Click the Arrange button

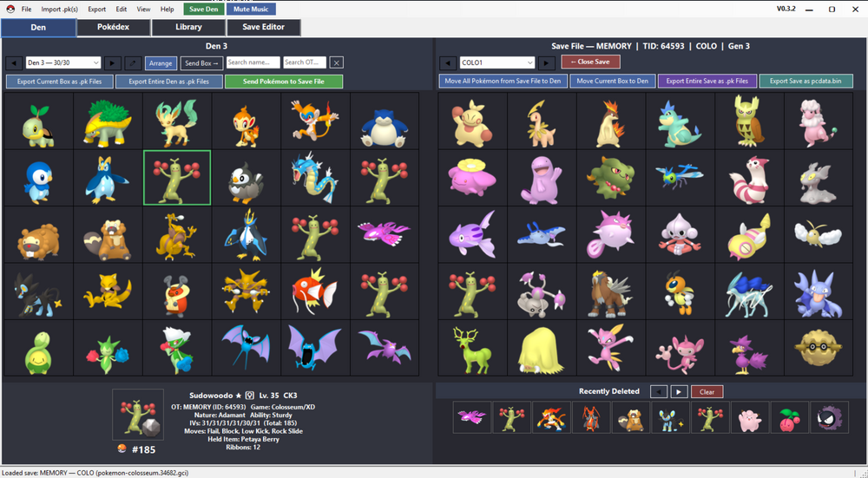[161, 63]
